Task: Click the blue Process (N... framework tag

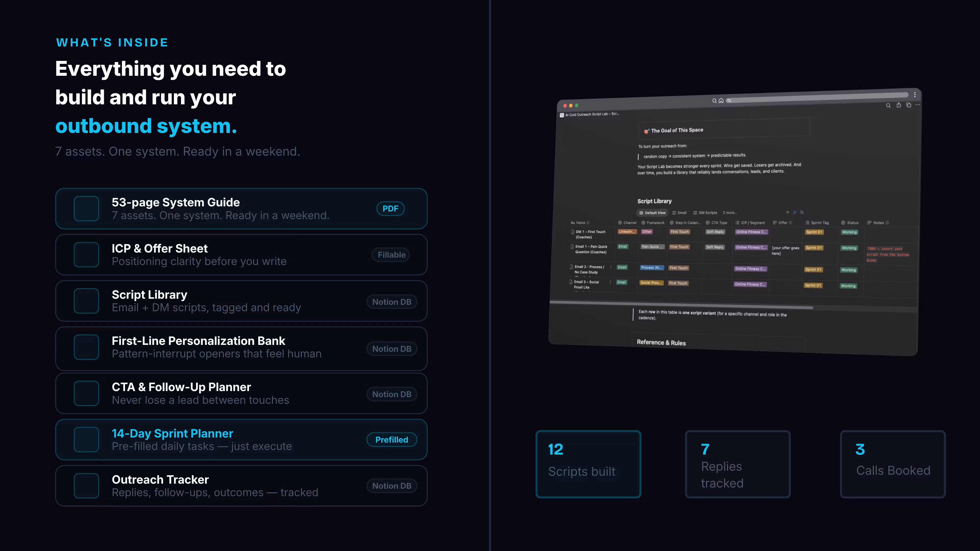Action: (x=652, y=267)
